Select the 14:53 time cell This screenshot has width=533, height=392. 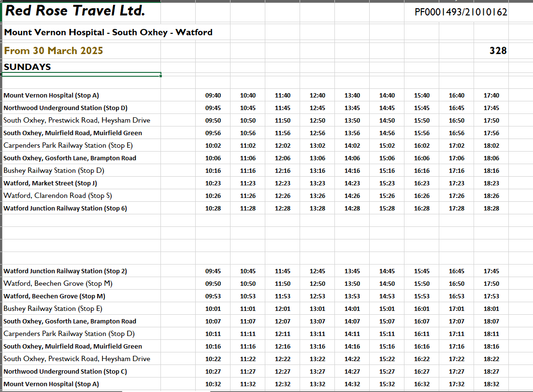tap(387, 296)
